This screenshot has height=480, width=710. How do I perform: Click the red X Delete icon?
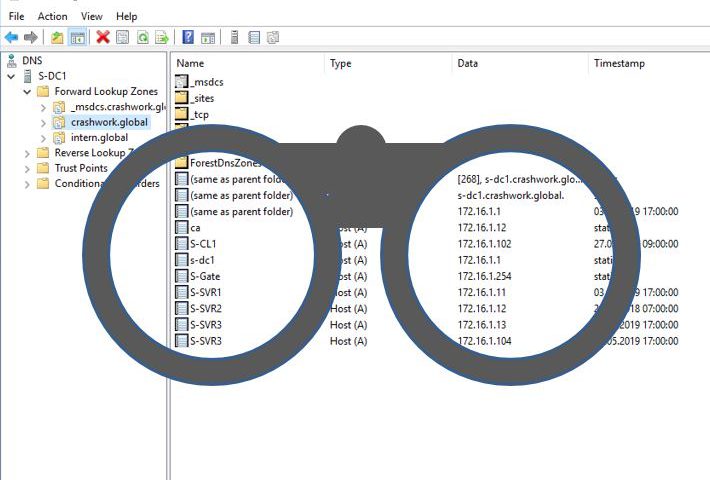[x=103, y=37]
